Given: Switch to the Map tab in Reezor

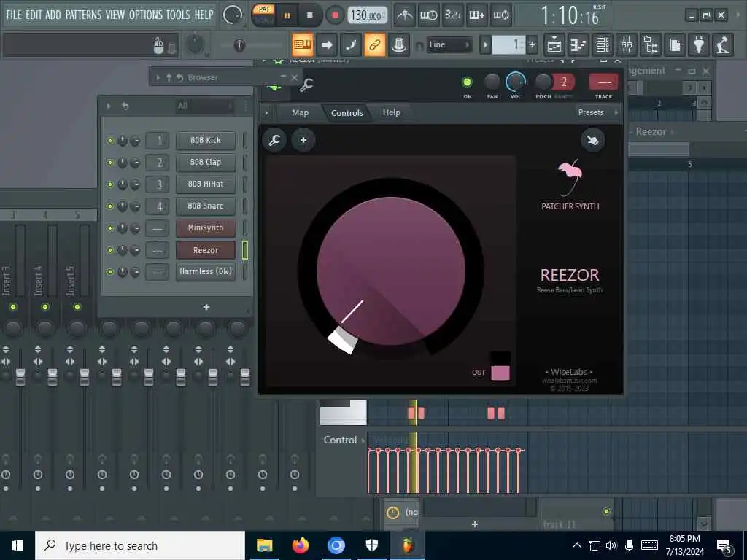Looking at the screenshot, I should (300, 113).
